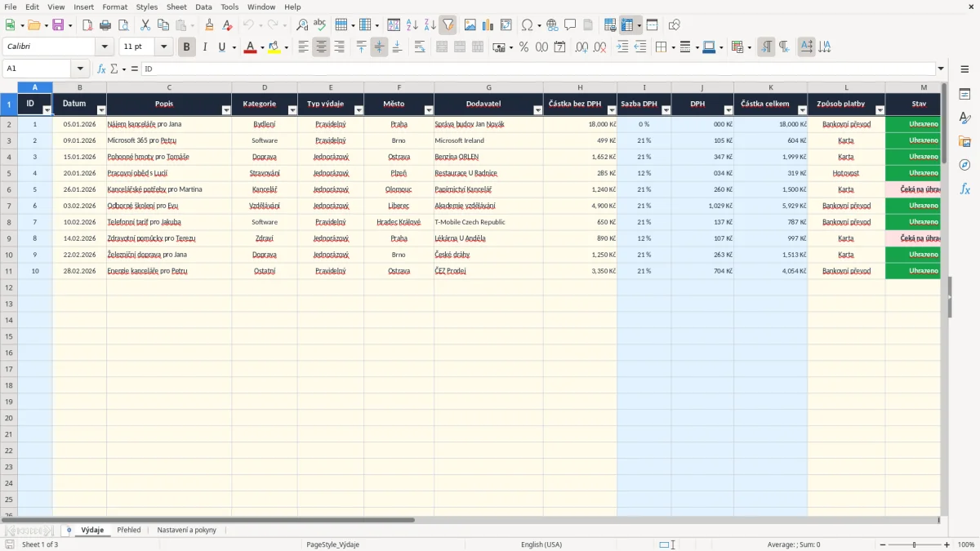Add a comment using the speech bubble icon
Screen dimensions: 980x551
point(570,25)
